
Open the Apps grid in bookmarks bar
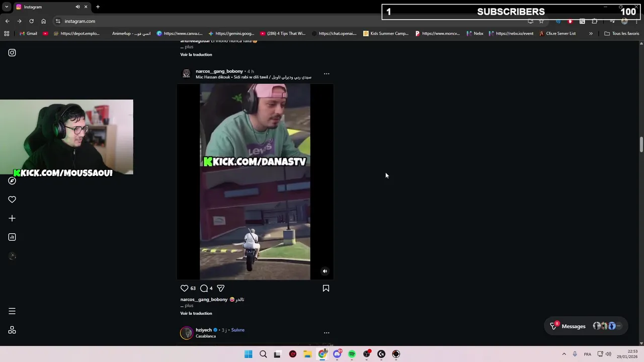pyautogui.click(x=7, y=34)
